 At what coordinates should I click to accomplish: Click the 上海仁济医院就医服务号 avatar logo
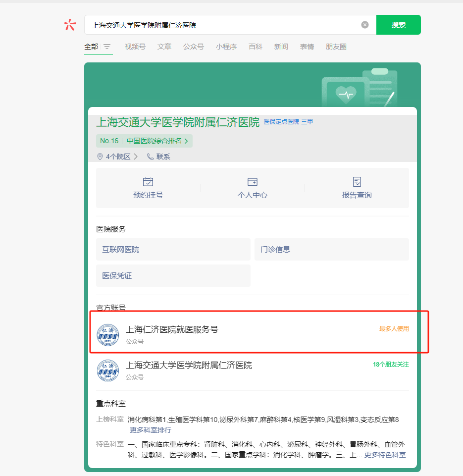click(x=108, y=335)
